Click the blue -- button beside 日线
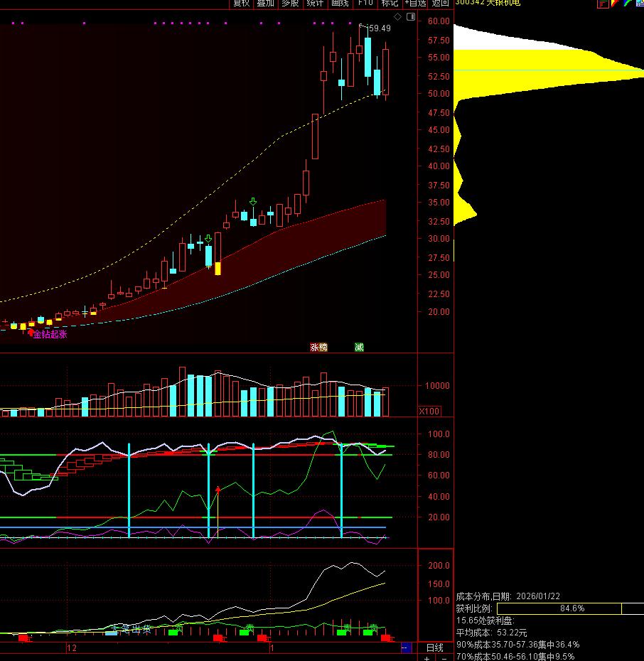Screen dimensions: 644x661 click(x=405, y=647)
